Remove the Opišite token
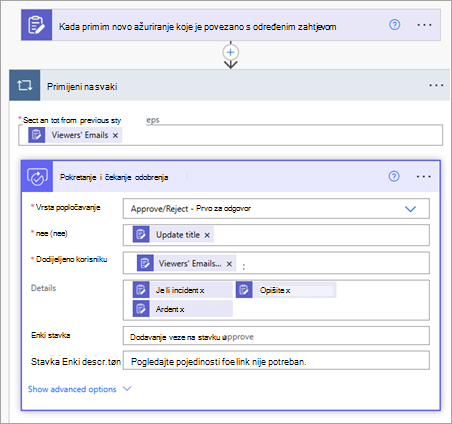This screenshot has height=424, width=452. point(288,291)
